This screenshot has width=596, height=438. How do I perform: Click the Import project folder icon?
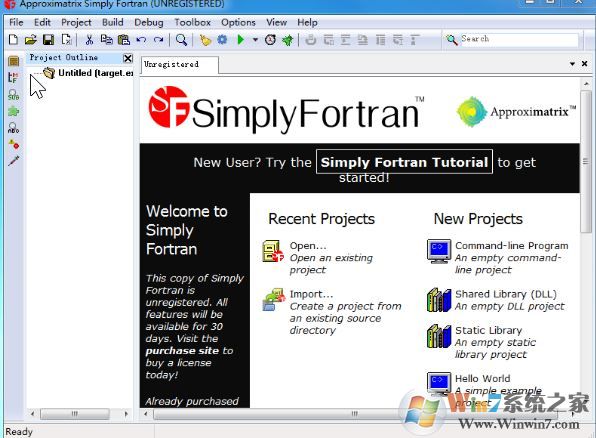pyautogui.click(x=274, y=300)
